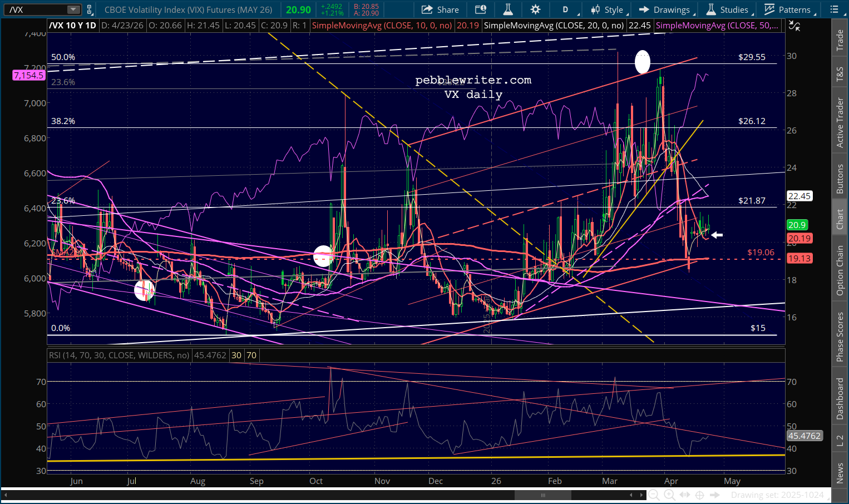849x504 pixels.
Task: Click the SimpleMovingAvg 10 study label
Action: point(382,26)
